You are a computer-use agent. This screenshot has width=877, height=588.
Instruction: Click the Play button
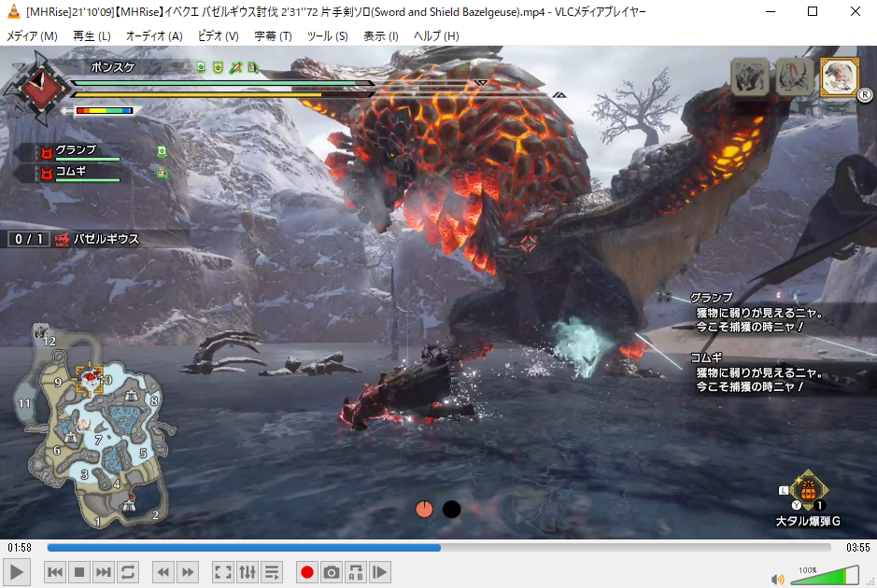pyautogui.click(x=16, y=572)
